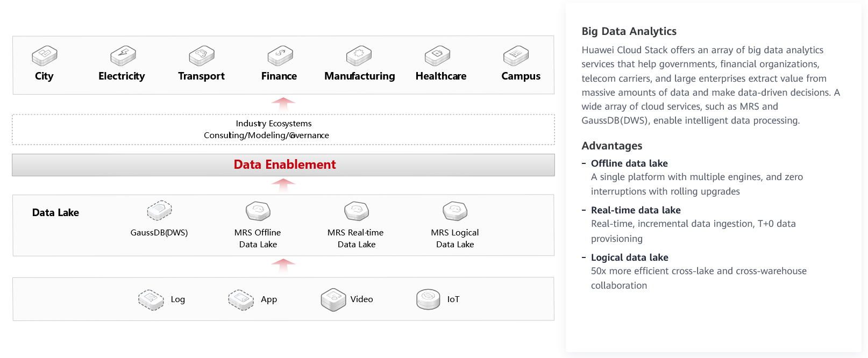Viewport: 868px width, 358px height.
Task: Click the Electricity industry icon
Action: (123, 55)
